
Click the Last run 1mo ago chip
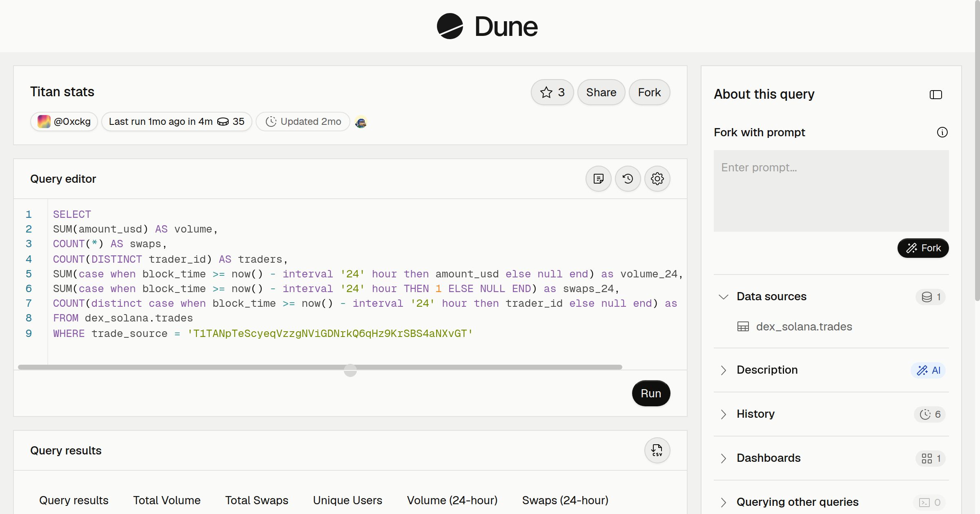[176, 122]
